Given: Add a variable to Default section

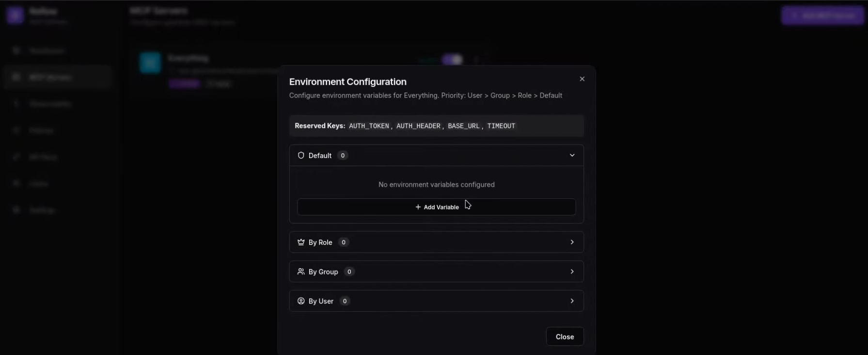Looking at the screenshot, I should [436, 207].
